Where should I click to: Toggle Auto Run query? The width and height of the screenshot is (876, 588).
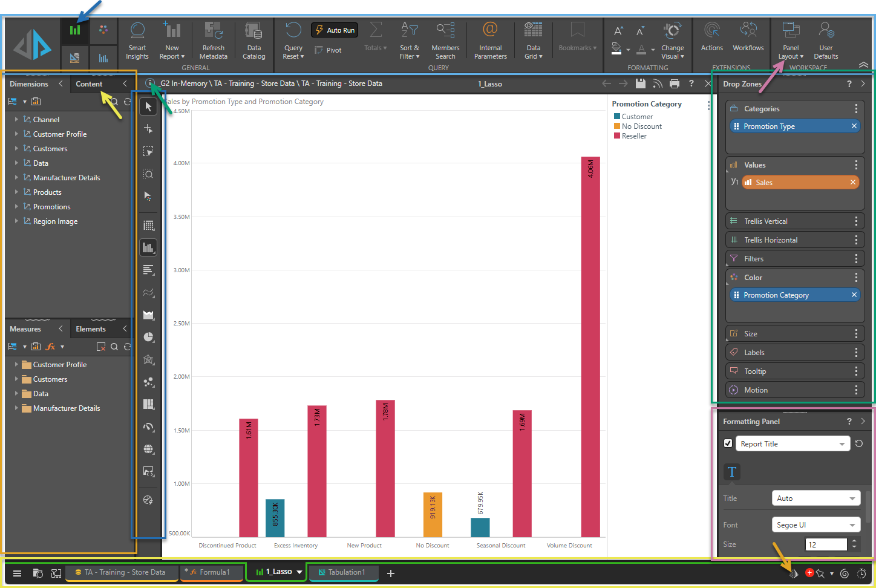click(x=335, y=30)
